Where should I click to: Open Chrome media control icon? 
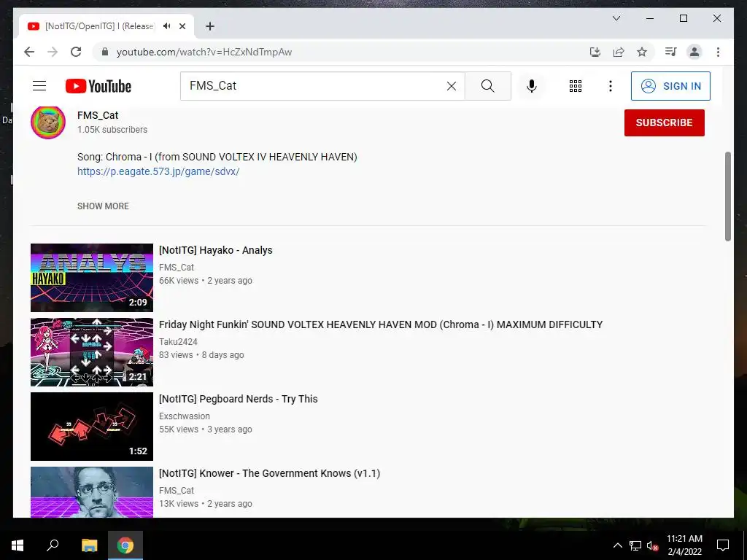coord(671,52)
